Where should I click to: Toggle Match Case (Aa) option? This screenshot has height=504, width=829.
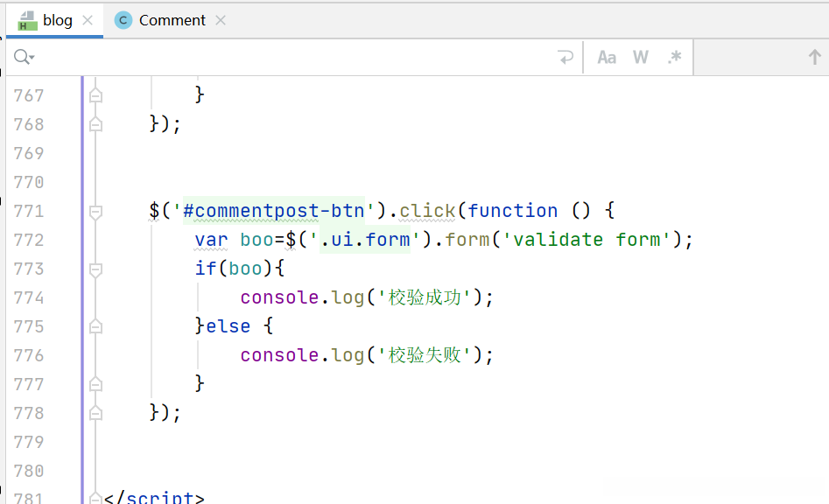point(607,57)
